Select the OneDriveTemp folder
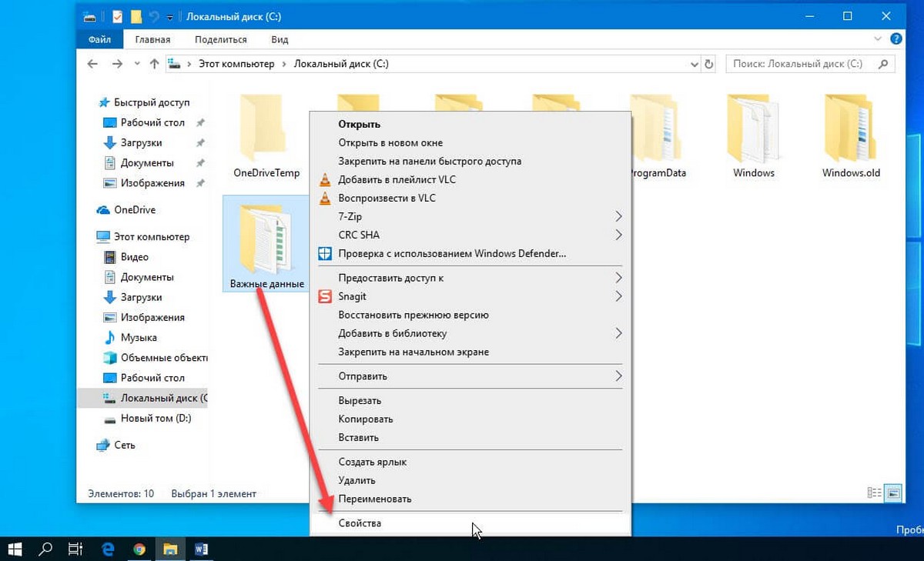The image size is (924, 561). coord(266,136)
